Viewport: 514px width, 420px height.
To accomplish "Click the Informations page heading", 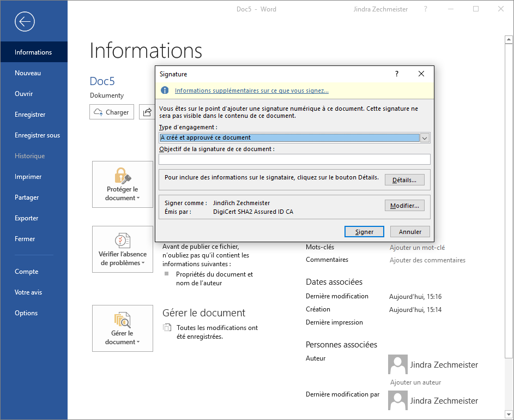I will click(146, 50).
